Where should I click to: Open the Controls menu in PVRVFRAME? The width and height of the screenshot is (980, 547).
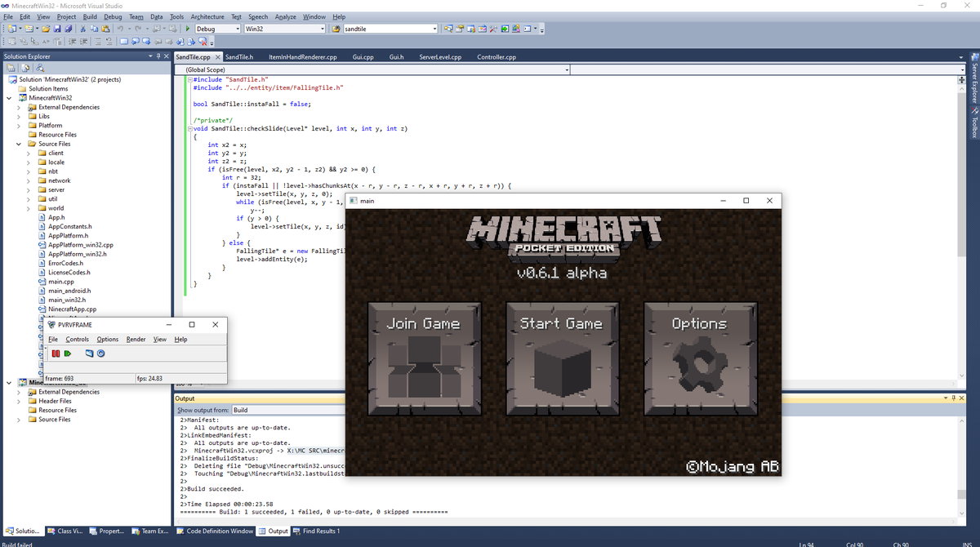(x=77, y=339)
